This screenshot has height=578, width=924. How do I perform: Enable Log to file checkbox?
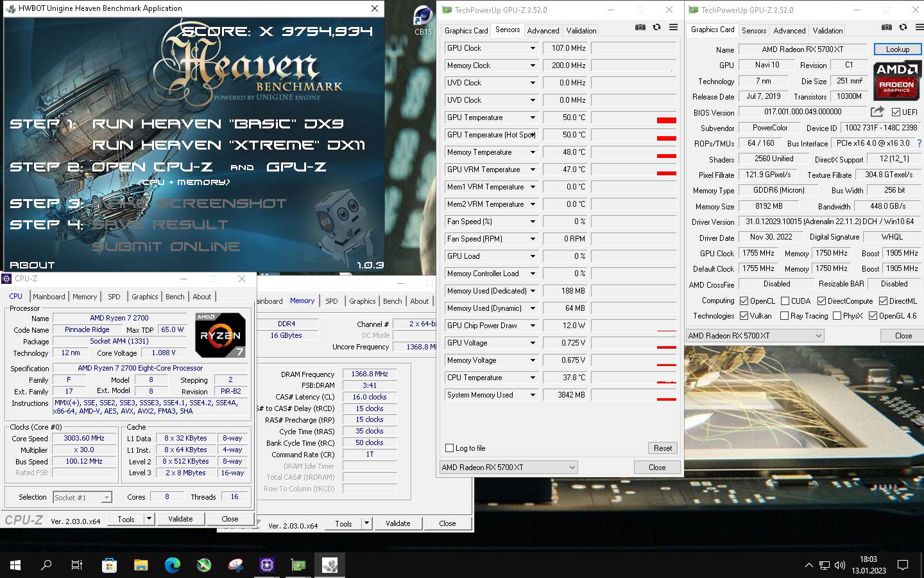[449, 448]
